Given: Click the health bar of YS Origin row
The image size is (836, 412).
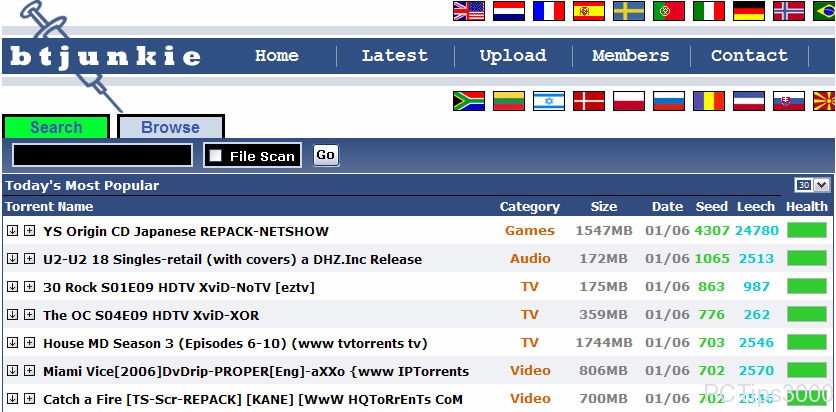Looking at the screenshot, I should (x=807, y=230).
